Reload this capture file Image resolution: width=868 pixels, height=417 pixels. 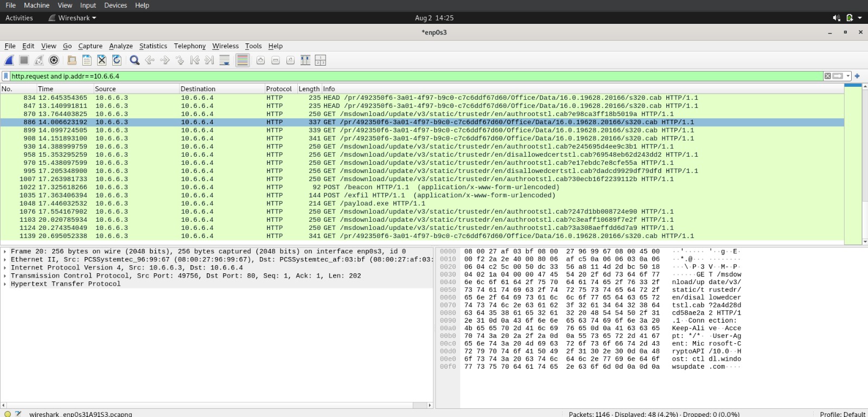[x=117, y=60]
